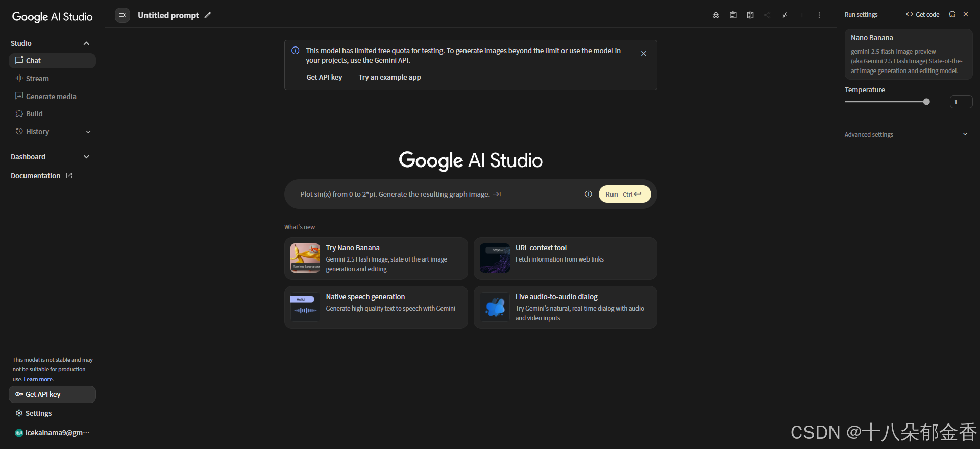980x449 pixels.
Task: Click the Stream waveform icon in sidebar
Action: [19, 78]
